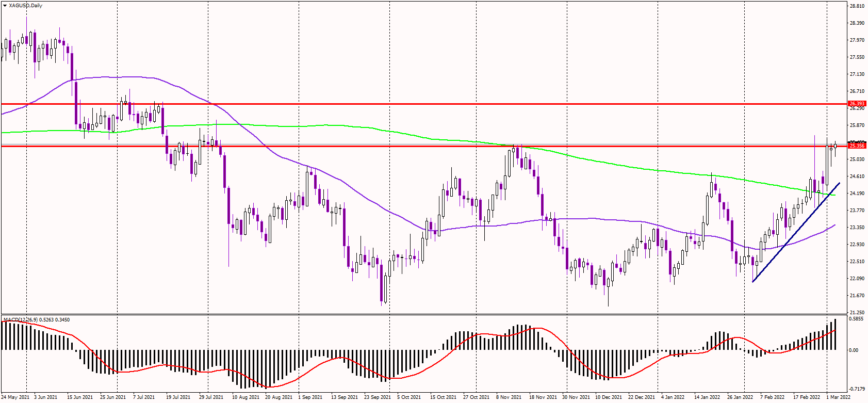868x403 pixels.
Task: Click the 27.970 price axis label
Action: [x=857, y=40]
